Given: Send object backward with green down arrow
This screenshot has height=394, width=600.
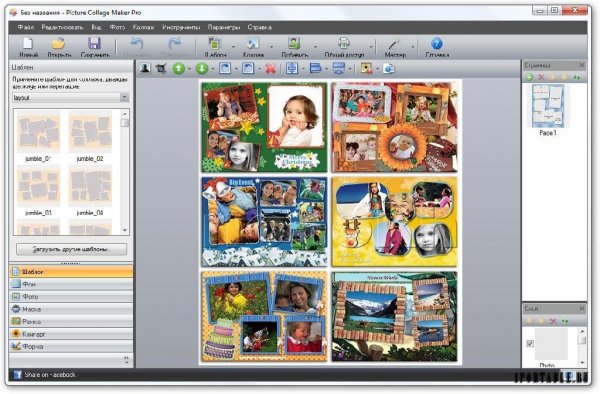Looking at the screenshot, I should coord(202,69).
